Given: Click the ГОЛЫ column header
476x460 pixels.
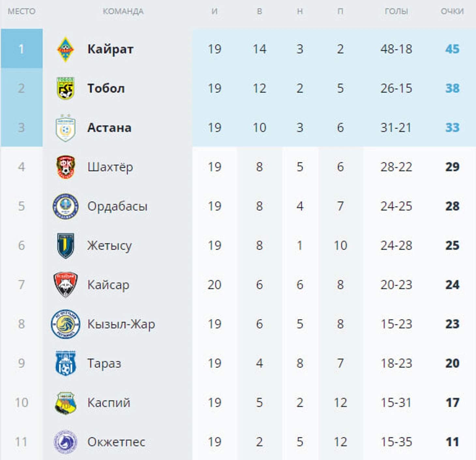Looking at the screenshot, I should point(396,11).
